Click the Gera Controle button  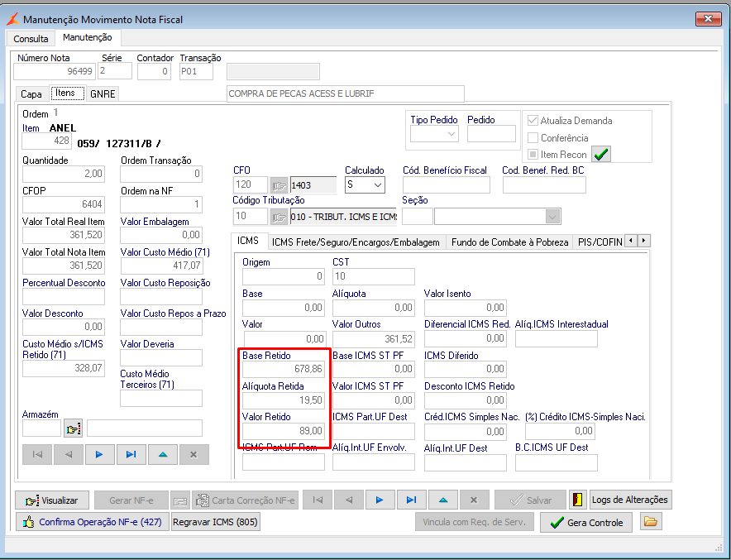tap(586, 522)
